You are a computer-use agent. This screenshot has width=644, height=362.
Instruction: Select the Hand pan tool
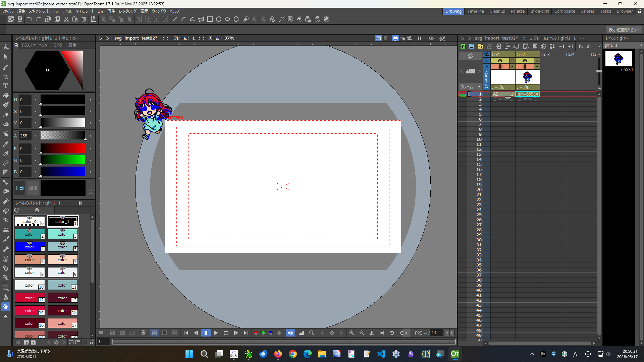point(6,307)
